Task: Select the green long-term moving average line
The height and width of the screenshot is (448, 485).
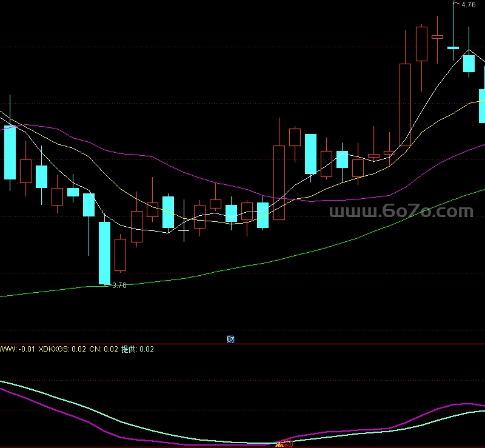Action: (x=278, y=260)
